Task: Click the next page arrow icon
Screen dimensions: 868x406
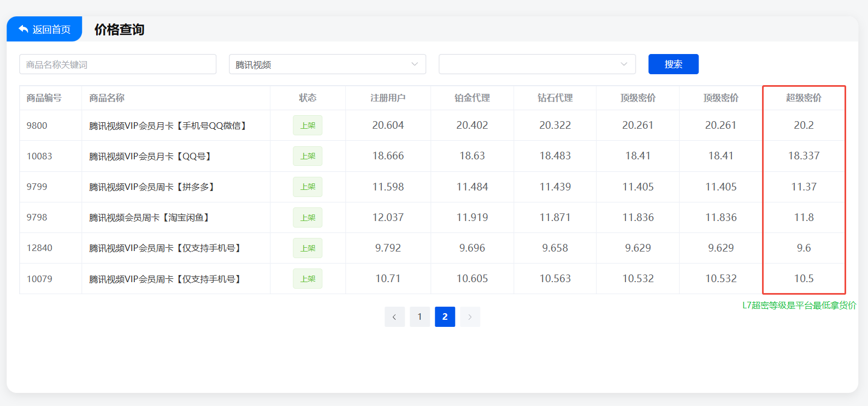Action: [x=470, y=317]
